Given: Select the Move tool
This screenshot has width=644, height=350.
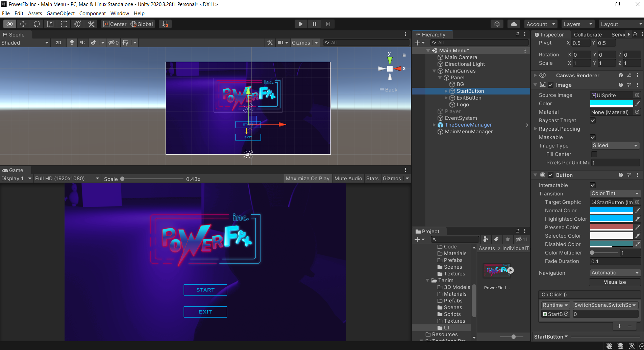Looking at the screenshot, I should [23, 24].
